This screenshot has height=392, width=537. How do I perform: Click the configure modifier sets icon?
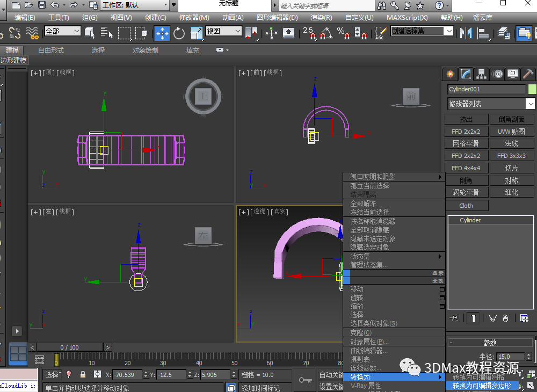click(x=525, y=318)
